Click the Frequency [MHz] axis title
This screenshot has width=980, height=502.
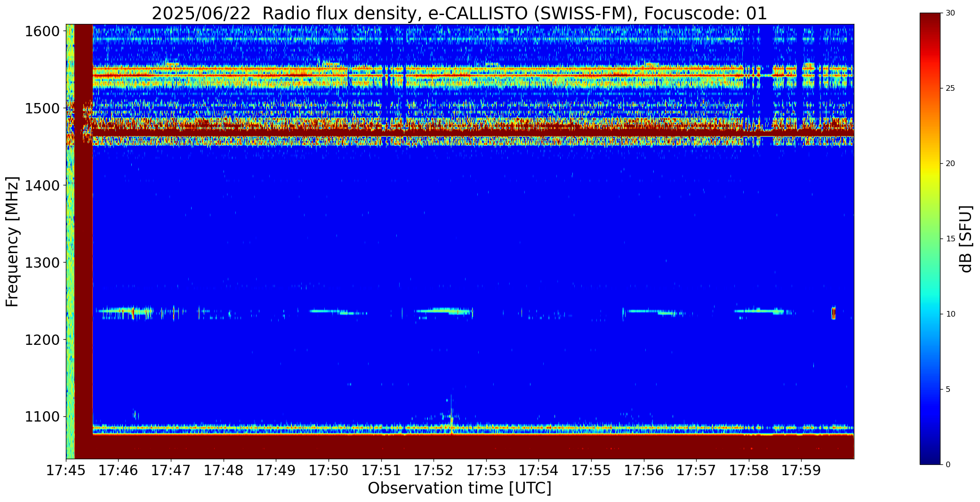point(12,241)
